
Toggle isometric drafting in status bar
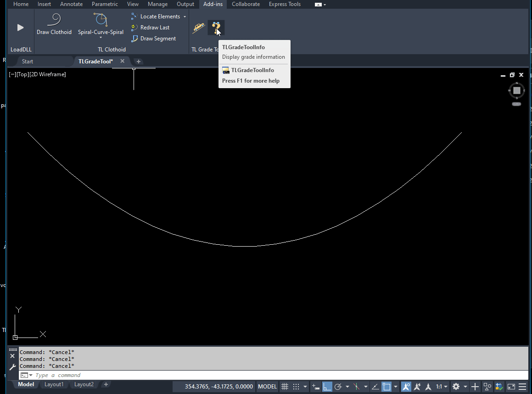pyautogui.click(x=356, y=387)
